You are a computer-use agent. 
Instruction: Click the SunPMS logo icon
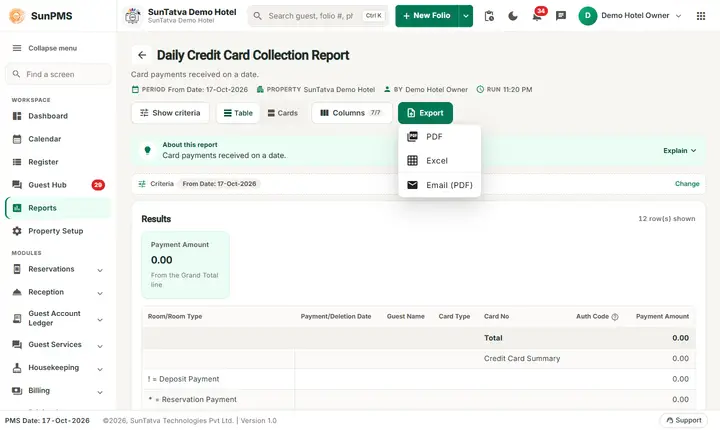click(x=17, y=16)
